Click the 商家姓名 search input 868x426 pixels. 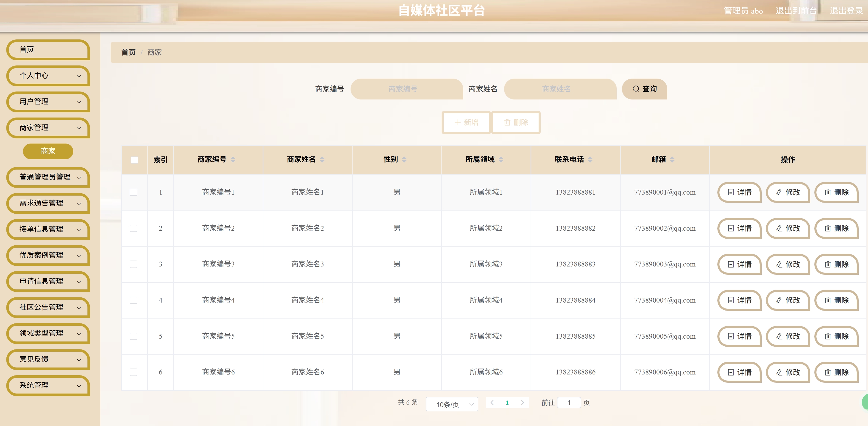560,89
